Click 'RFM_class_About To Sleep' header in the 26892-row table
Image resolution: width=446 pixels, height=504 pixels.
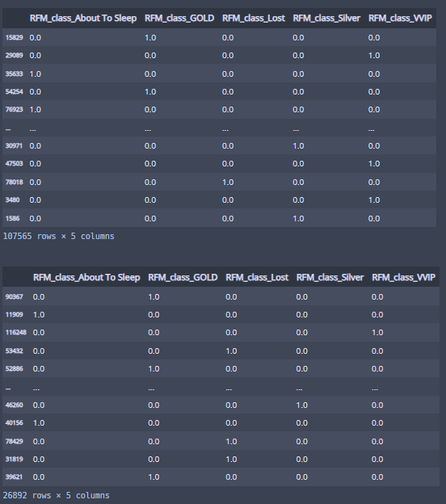tap(86, 277)
